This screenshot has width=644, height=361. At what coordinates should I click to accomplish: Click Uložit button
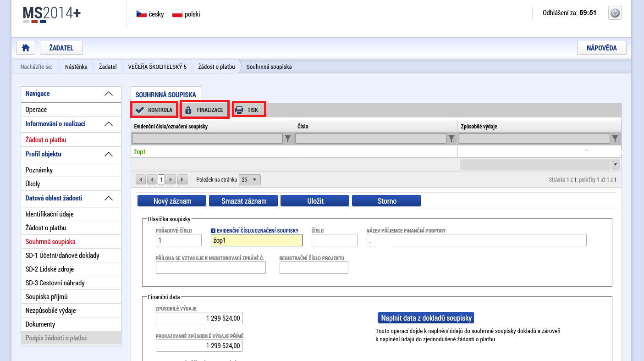coord(315,201)
